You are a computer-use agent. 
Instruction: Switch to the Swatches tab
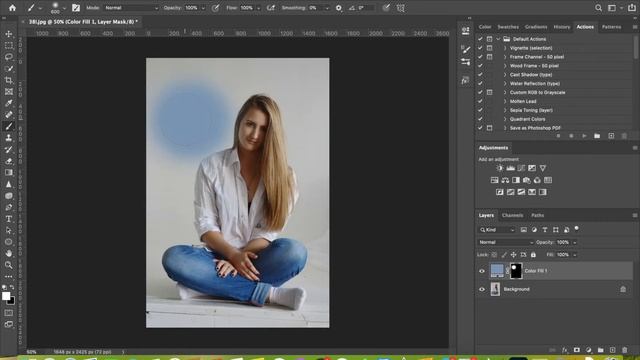tap(508, 27)
